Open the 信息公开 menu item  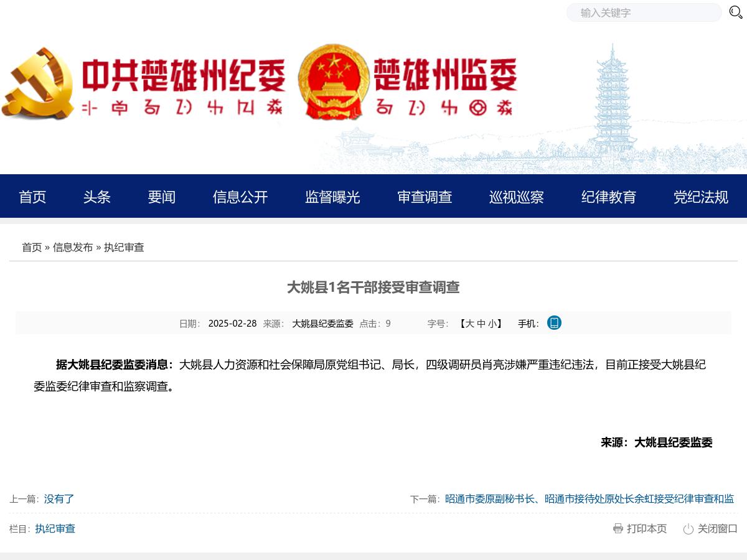coord(240,197)
